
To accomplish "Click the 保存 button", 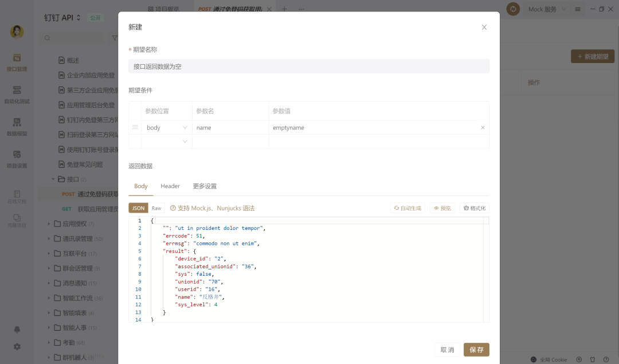I will tap(477, 350).
